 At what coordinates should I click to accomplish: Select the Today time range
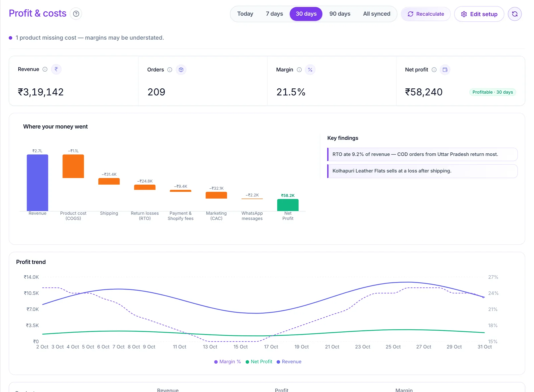(x=245, y=14)
